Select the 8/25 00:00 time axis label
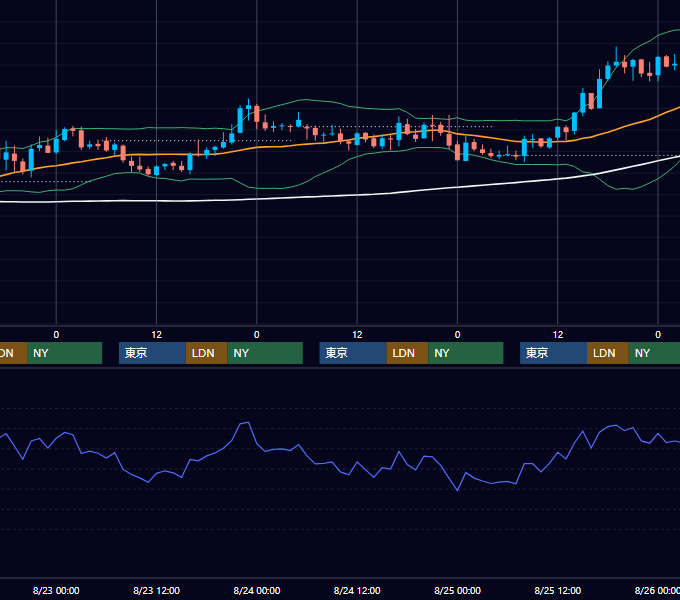Image resolution: width=680 pixels, height=600 pixels. [x=457, y=590]
